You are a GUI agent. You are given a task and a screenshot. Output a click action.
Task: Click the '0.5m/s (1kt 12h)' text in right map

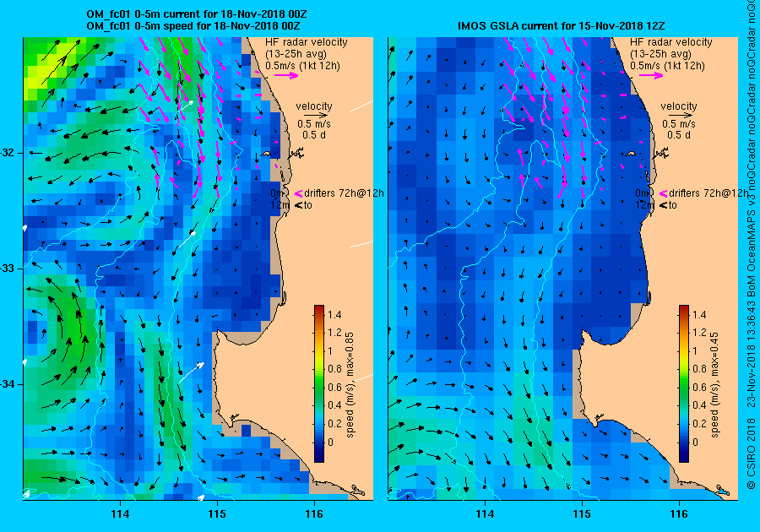click(x=667, y=65)
